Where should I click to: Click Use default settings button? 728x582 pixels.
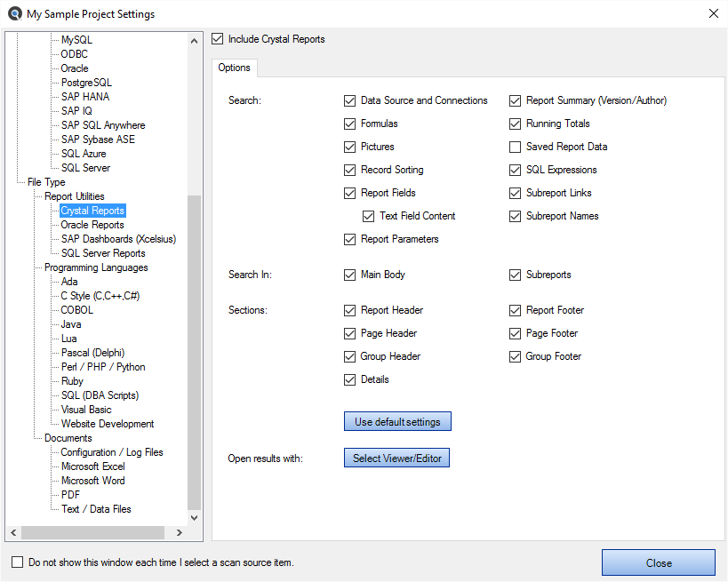[397, 421]
